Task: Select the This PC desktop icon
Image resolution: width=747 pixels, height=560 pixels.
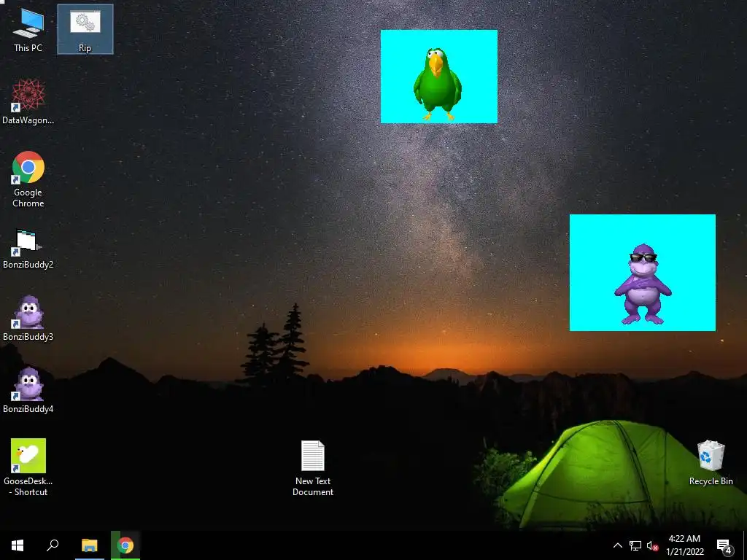Action: point(28,29)
